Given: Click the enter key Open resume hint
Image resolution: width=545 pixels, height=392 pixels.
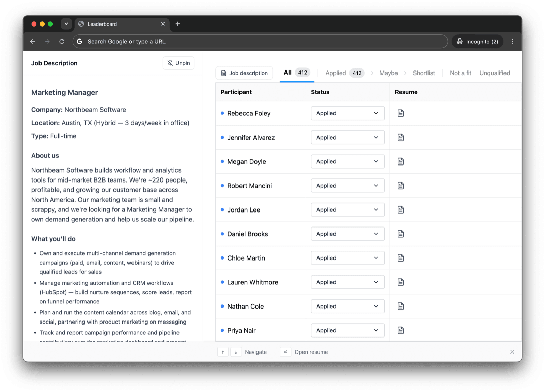Looking at the screenshot, I should (x=285, y=352).
